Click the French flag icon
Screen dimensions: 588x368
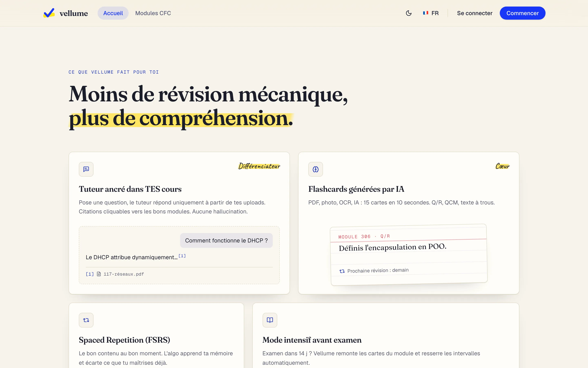click(425, 13)
